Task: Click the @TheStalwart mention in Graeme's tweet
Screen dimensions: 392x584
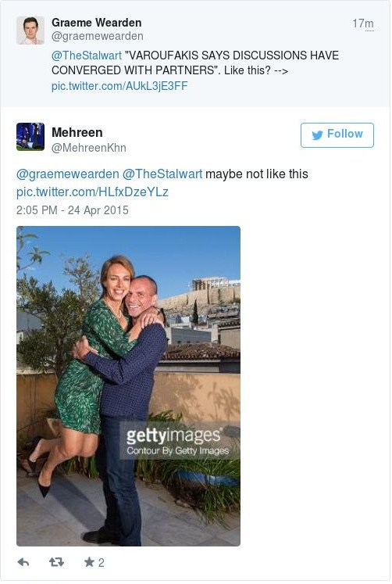Action: pyautogui.click(x=86, y=56)
